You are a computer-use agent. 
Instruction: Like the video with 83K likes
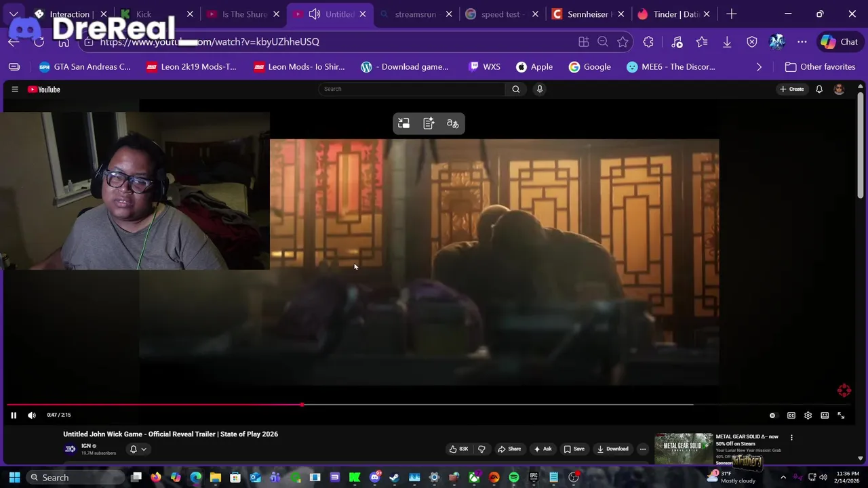point(458,449)
